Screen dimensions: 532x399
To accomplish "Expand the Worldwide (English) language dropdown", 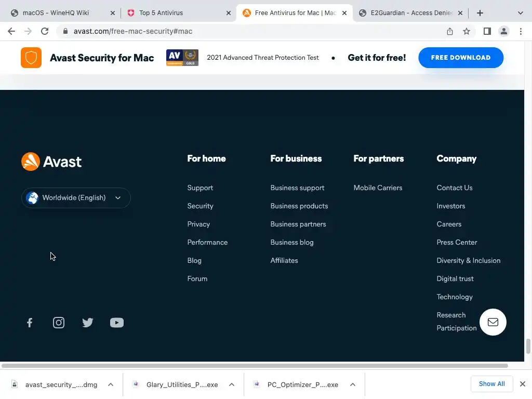I will (x=76, y=198).
